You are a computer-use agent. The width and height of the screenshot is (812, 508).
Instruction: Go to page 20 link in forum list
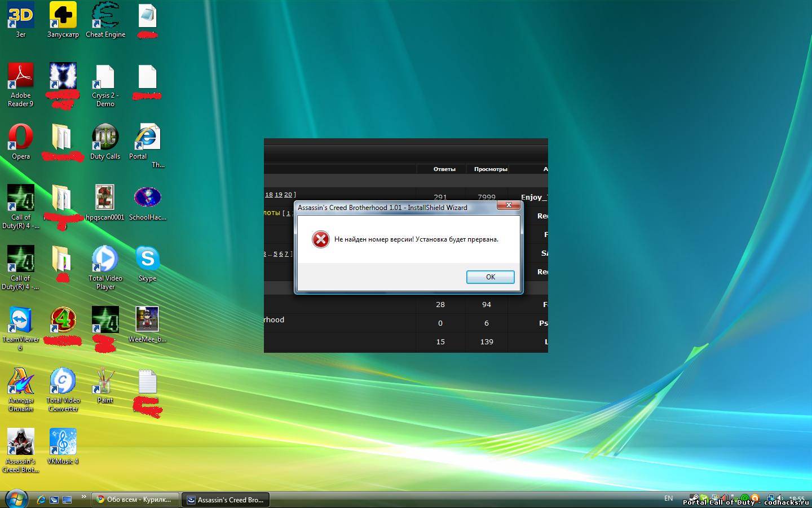(x=288, y=195)
